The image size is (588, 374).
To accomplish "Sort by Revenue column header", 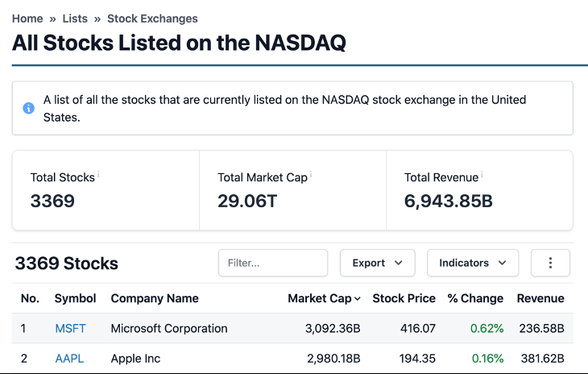I will pyautogui.click(x=540, y=298).
